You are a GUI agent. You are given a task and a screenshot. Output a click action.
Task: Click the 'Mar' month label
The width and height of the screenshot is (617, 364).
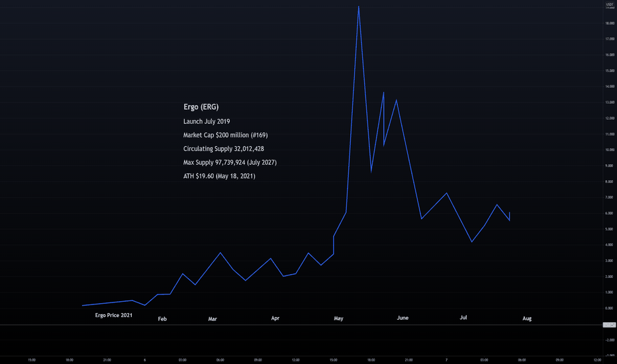(213, 319)
